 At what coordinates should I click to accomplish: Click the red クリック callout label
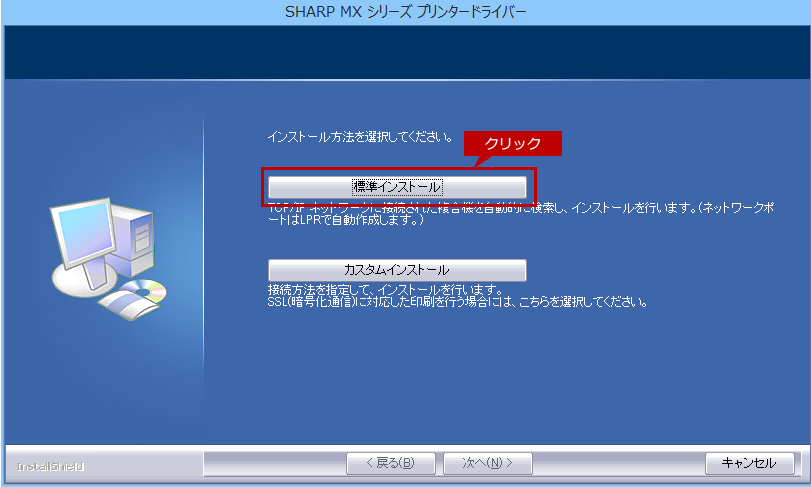point(512,144)
